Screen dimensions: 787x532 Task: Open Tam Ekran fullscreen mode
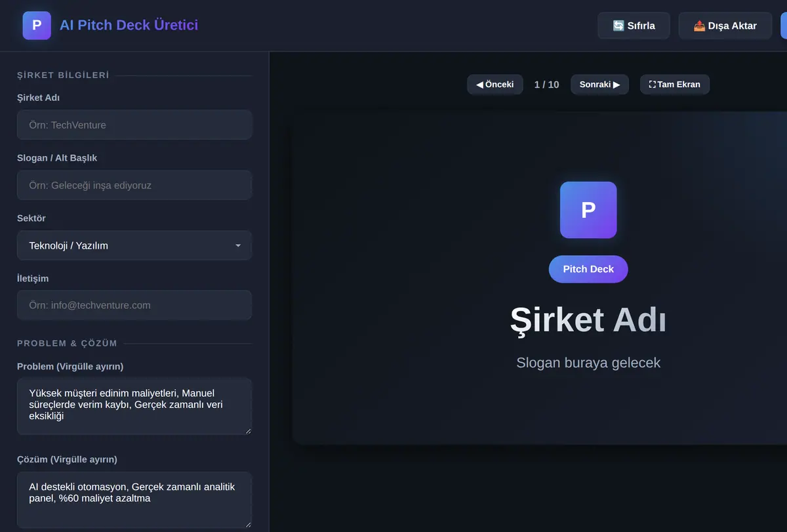coord(674,85)
